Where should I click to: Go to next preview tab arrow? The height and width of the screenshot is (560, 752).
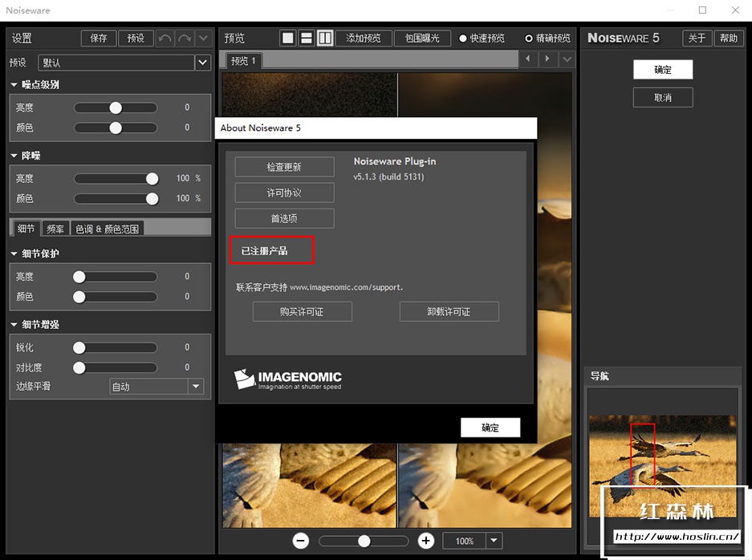(547, 59)
